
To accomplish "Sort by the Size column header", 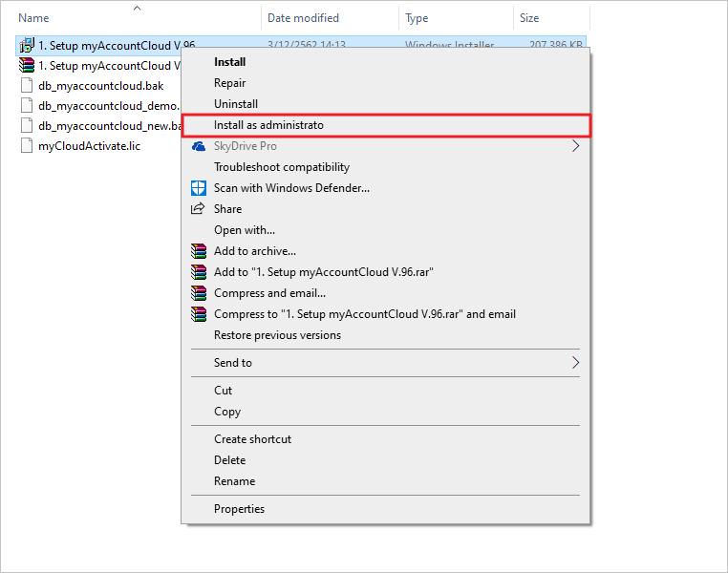I will click(x=529, y=18).
